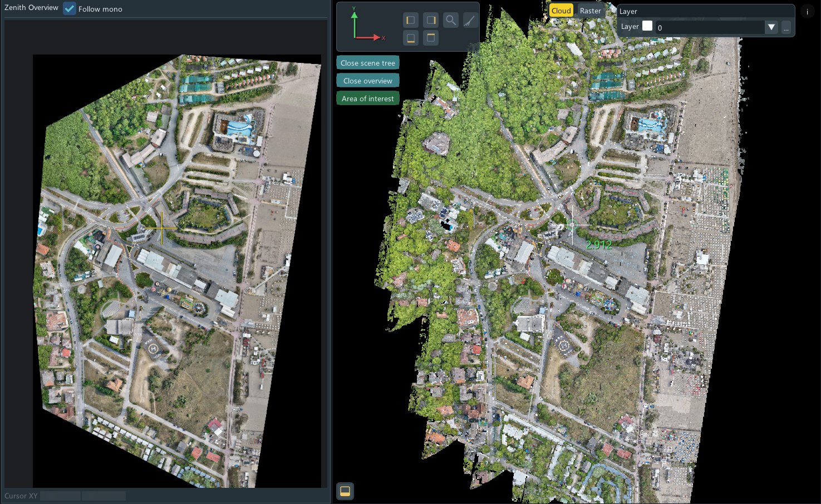Expand the Layer dropdown arrow
Viewport: 821px width, 504px height.
tap(771, 27)
